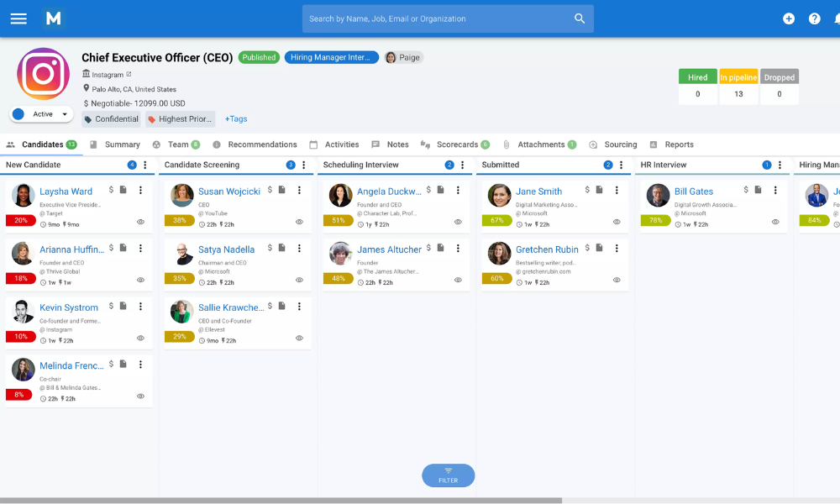The width and height of the screenshot is (840, 504).
Task: Click dollar icon on Jane Smith card
Action: tap(587, 190)
